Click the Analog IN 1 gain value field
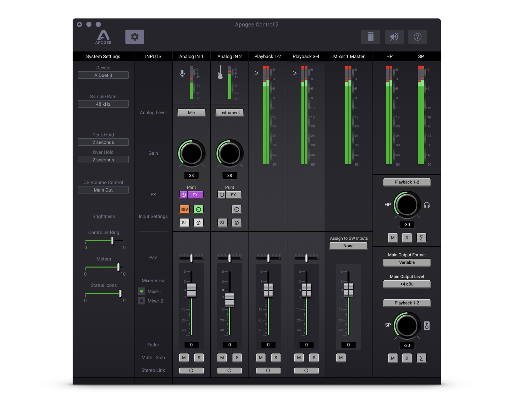This screenshot has height=420, width=514. coord(191,176)
